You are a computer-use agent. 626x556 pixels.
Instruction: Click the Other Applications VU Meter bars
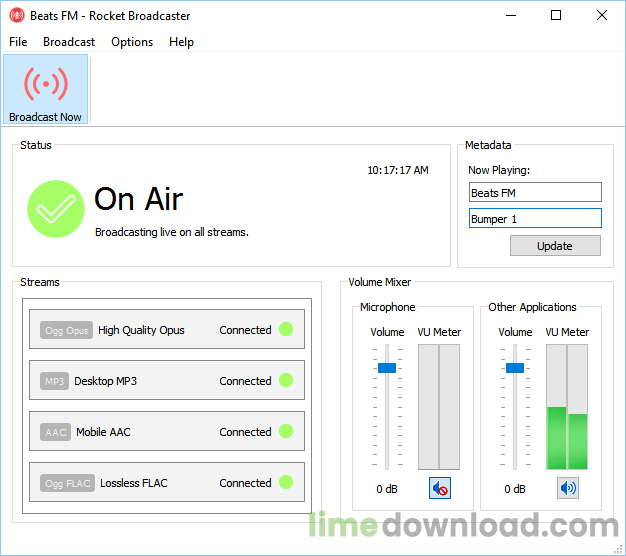tap(567, 407)
